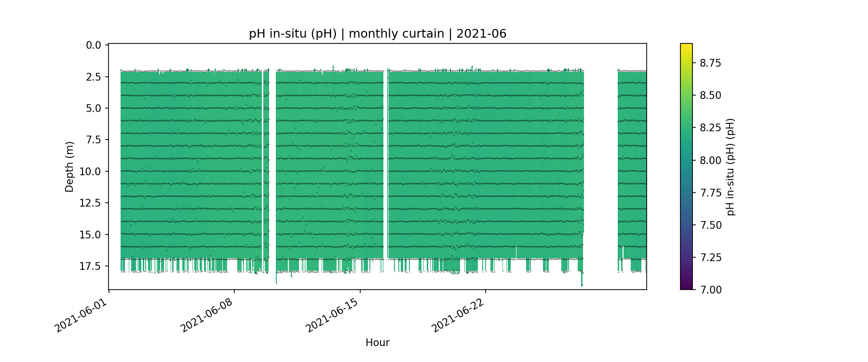Click the 0.0 depth tick label
The width and height of the screenshot is (868, 362).
pos(94,45)
